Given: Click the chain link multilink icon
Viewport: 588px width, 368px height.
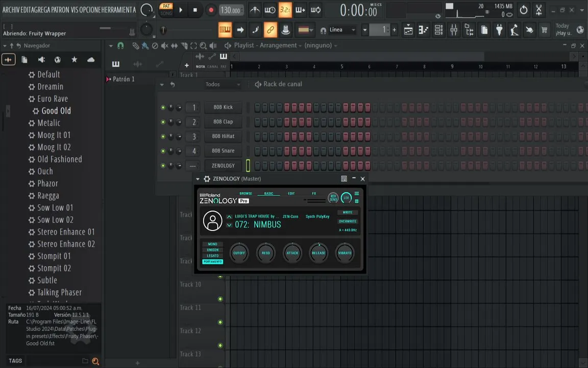Looking at the screenshot, I should click(x=271, y=30).
